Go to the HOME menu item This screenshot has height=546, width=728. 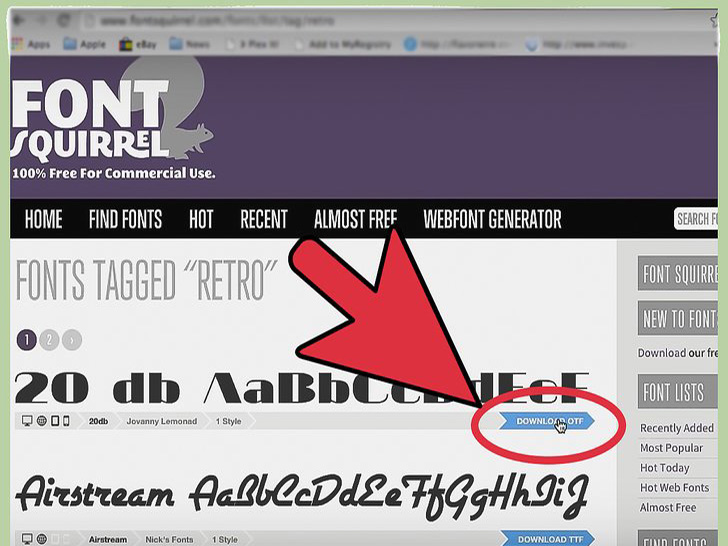tap(43, 219)
